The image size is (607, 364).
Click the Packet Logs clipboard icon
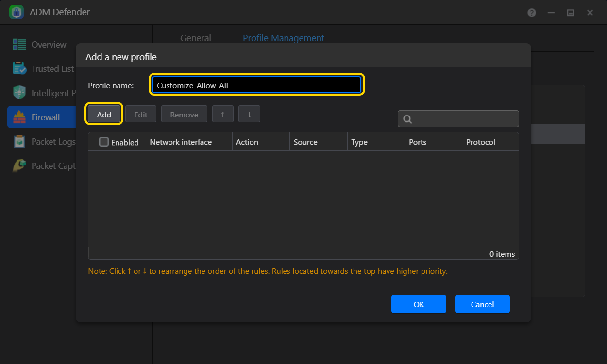(19, 141)
